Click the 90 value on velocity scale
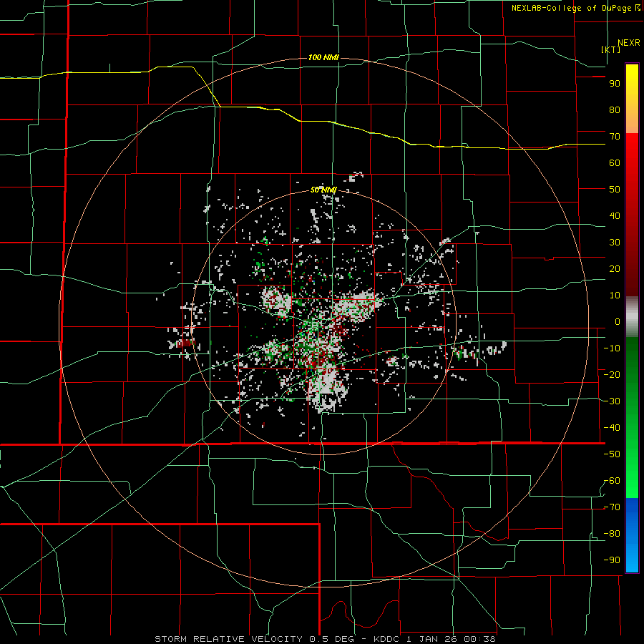The width and height of the screenshot is (644, 644). 615,84
